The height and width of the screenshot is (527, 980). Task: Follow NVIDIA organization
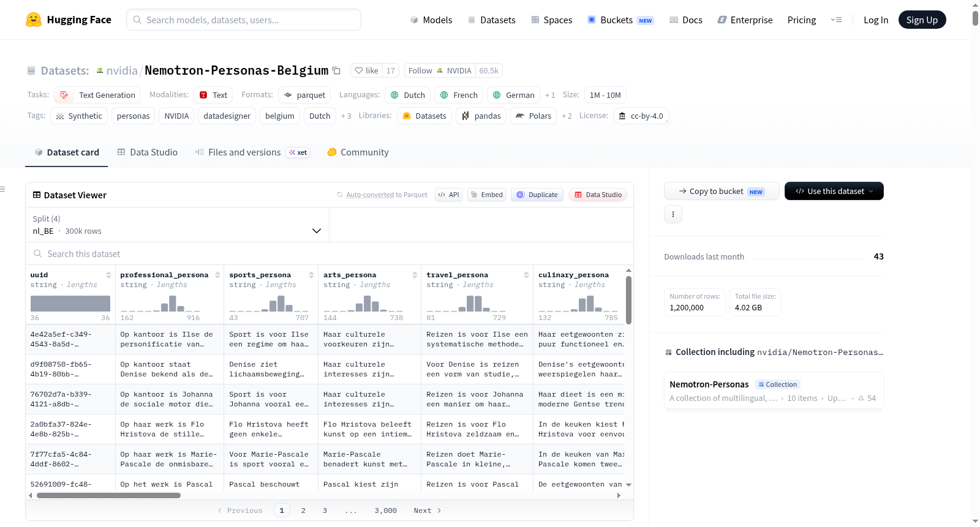tap(439, 70)
